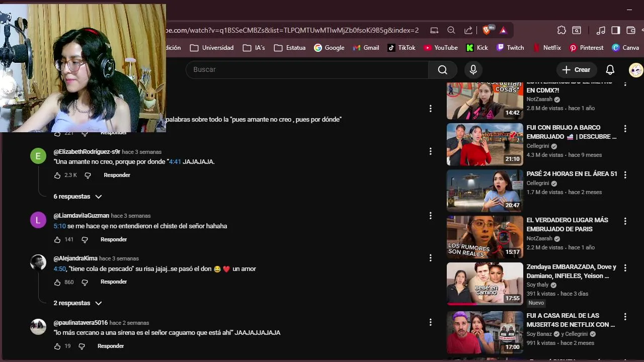Screen dimensions: 644x362
Task: Open options for Zendaya EMBARAZADA video
Action: (x=625, y=268)
